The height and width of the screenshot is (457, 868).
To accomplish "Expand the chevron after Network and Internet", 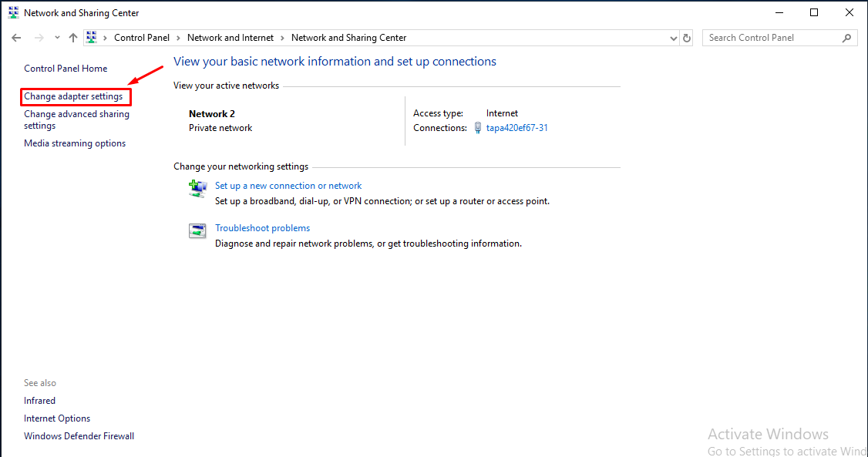I will coord(282,38).
